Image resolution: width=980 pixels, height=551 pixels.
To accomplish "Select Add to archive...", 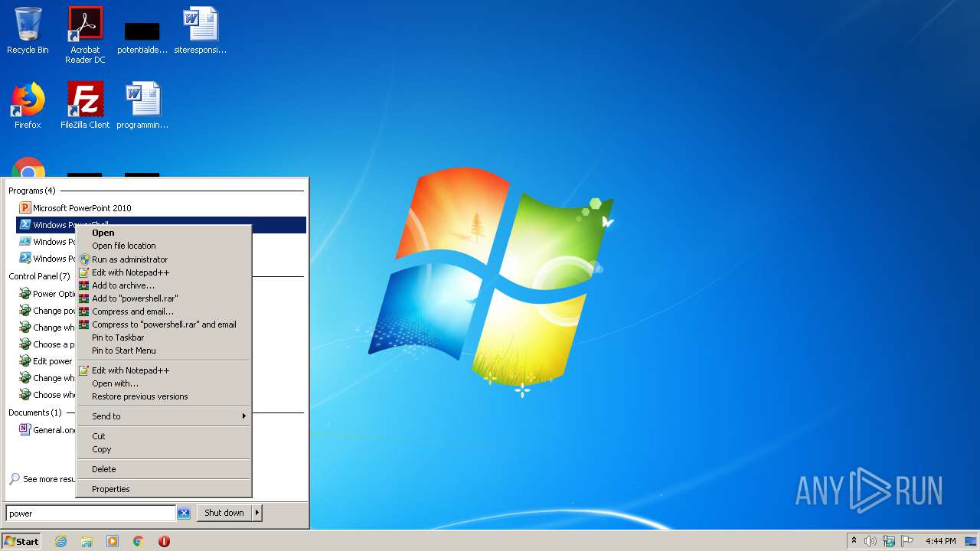I will click(164, 285).
